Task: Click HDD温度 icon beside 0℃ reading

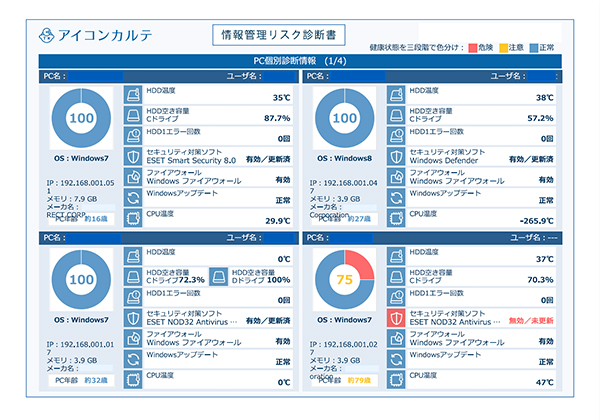Action: 133,256
